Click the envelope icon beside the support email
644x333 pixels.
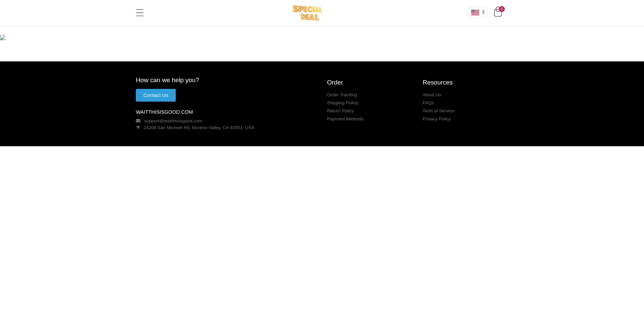pyautogui.click(x=138, y=121)
